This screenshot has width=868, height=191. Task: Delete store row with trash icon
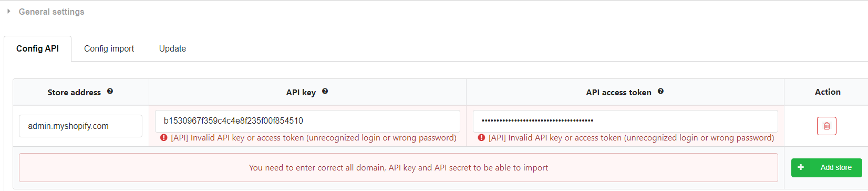pos(826,126)
